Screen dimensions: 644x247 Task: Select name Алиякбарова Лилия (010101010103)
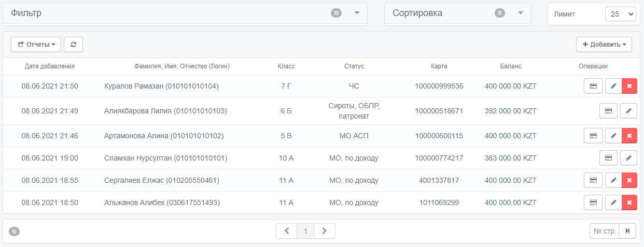(x=165, y=111)
